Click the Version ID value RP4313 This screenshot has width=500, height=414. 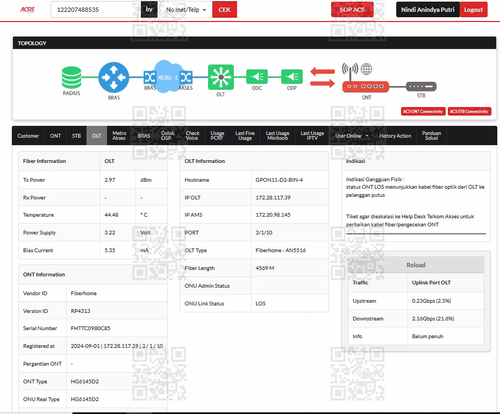click(80, 311)
